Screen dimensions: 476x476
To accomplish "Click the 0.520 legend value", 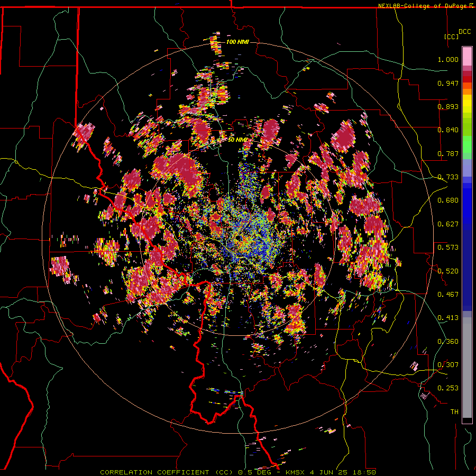I will 448,271.
